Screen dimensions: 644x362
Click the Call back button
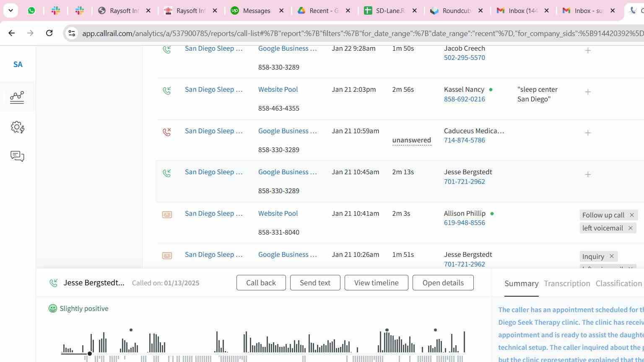(261, 283)
